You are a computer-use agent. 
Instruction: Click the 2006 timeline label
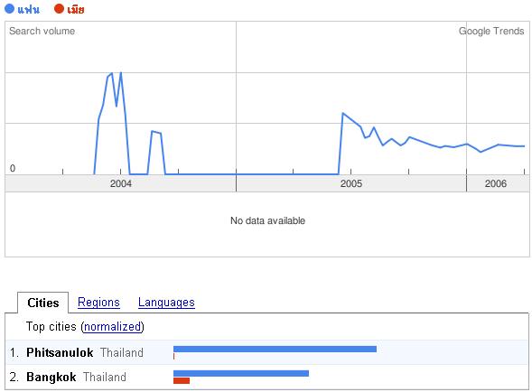tap(496, 183)
